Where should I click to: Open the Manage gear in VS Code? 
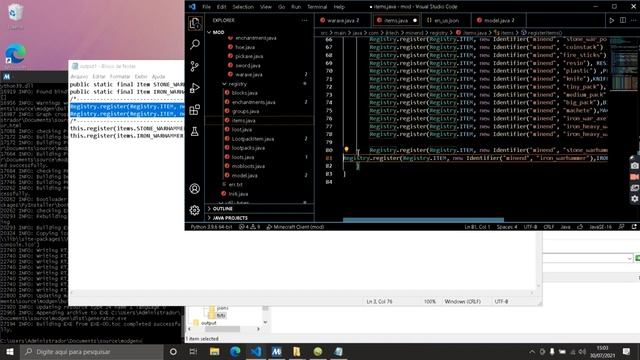coord(195,210)
